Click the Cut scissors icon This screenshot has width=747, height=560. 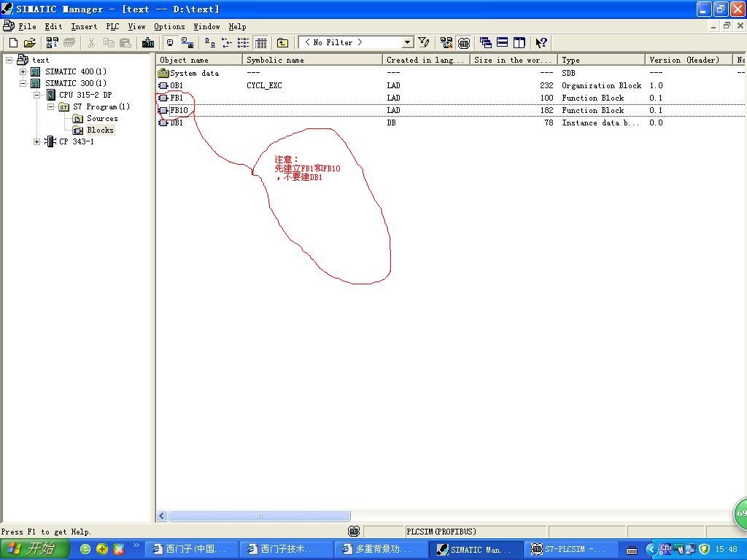click(91, 43)
